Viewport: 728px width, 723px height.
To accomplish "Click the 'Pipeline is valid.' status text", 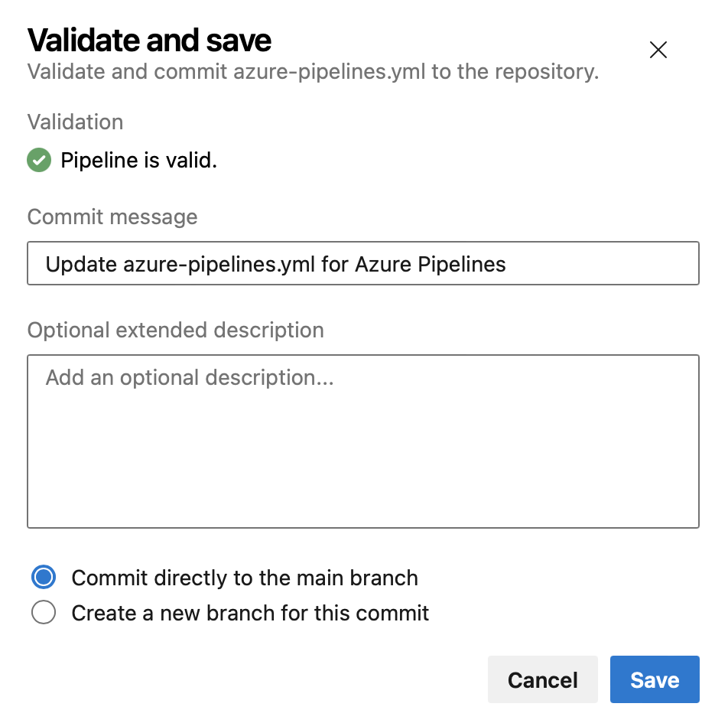I will [x=138, y=161].
